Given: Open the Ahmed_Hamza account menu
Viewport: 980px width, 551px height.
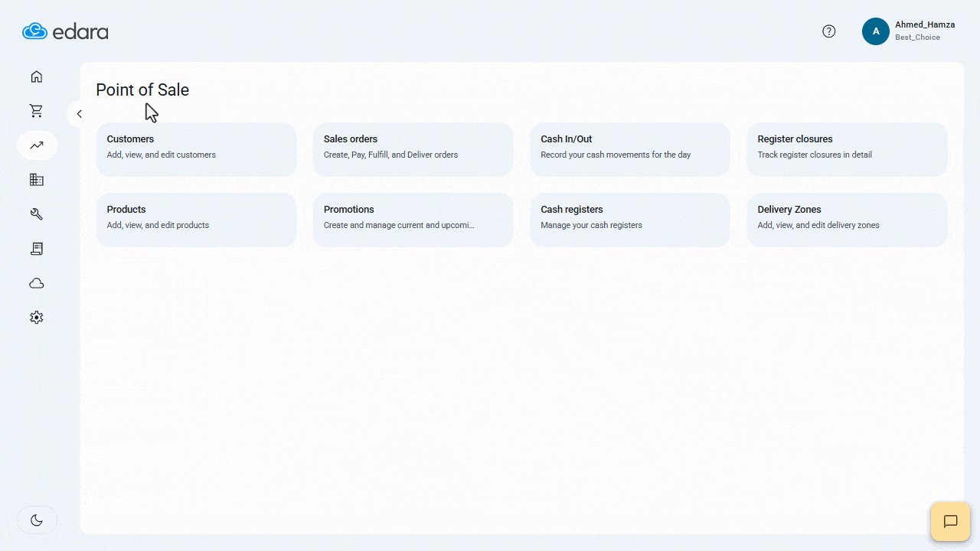Looking at the screenshot, I should [910, 31].
